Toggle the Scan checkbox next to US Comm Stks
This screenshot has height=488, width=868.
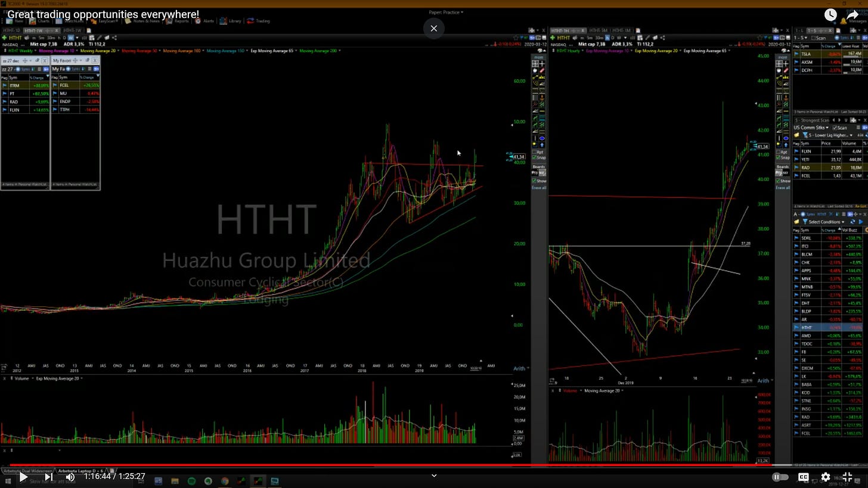(835, 128)
